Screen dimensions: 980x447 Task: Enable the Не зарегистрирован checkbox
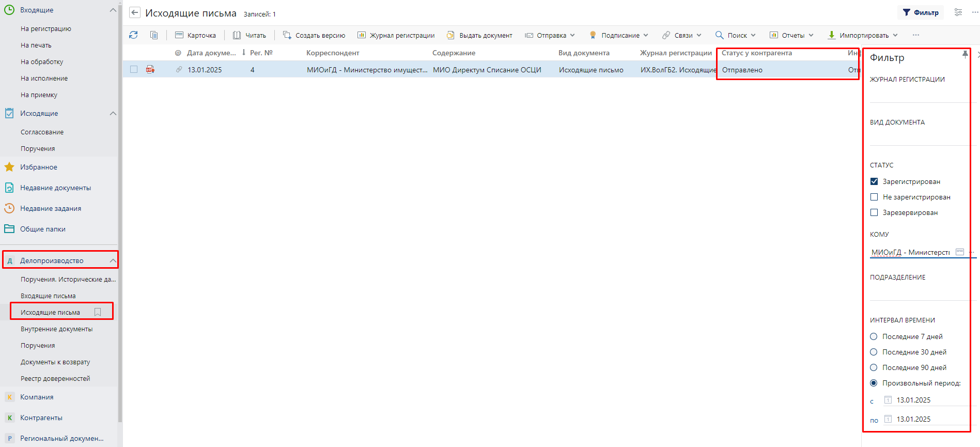click(874, 197)
